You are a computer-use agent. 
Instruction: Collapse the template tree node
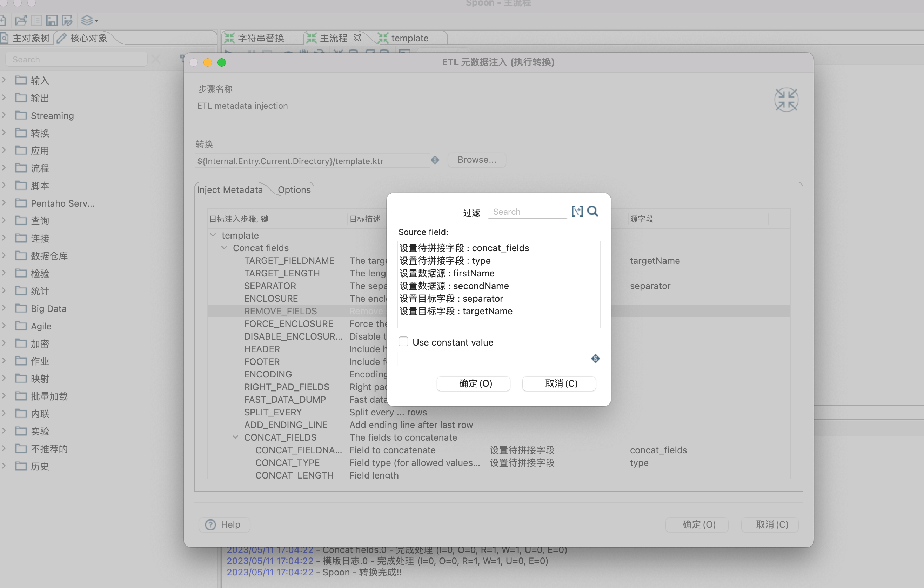213,235
